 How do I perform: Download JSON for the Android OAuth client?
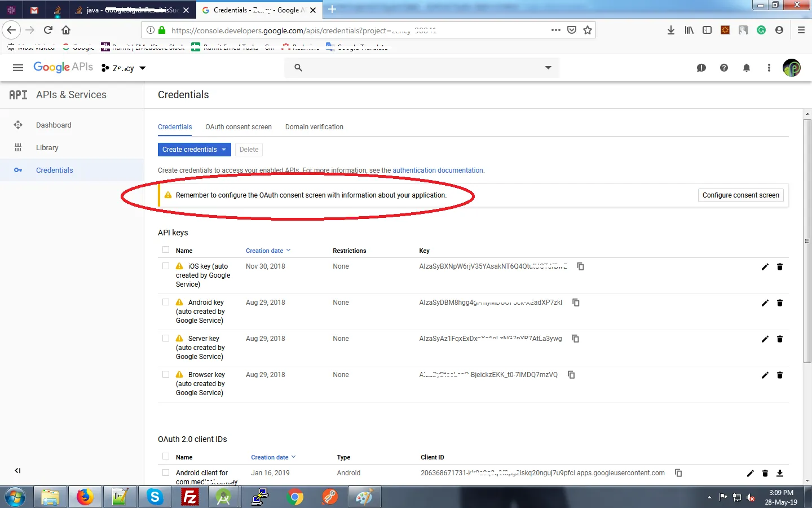tap(780, 474)
